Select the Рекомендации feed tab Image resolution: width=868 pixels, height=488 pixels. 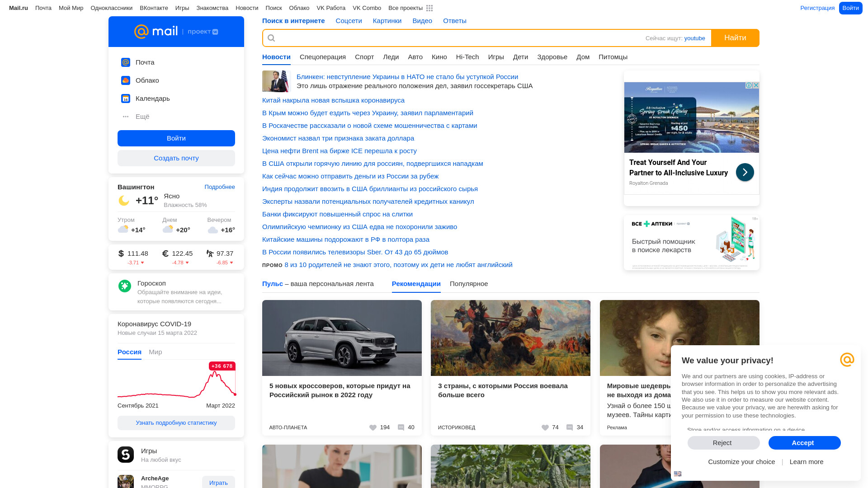tap(416, 284)
